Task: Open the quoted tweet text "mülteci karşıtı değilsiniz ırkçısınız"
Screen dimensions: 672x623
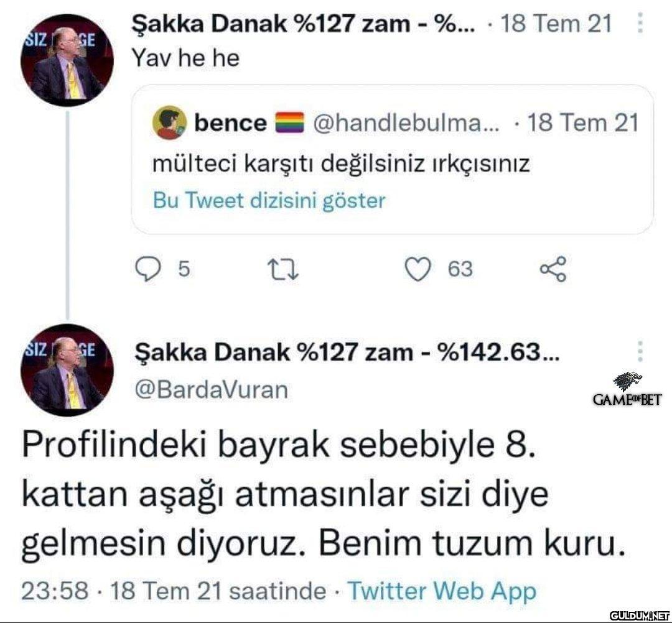Action: [340, 164]
